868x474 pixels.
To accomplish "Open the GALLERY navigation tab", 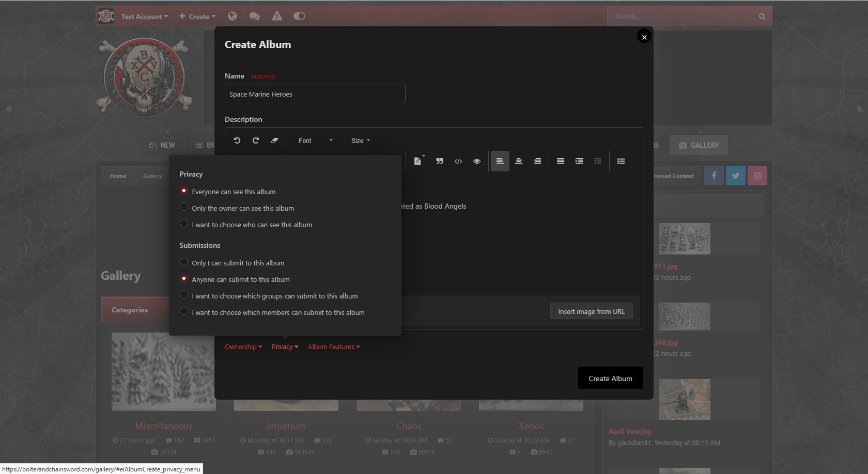I will pos(699,145).
